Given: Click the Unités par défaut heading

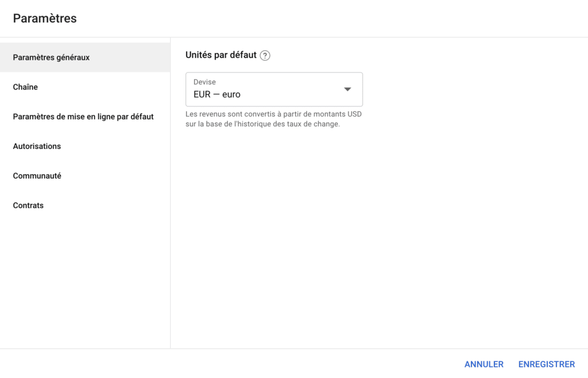Looking at the screenshot, I should point(220,56).
